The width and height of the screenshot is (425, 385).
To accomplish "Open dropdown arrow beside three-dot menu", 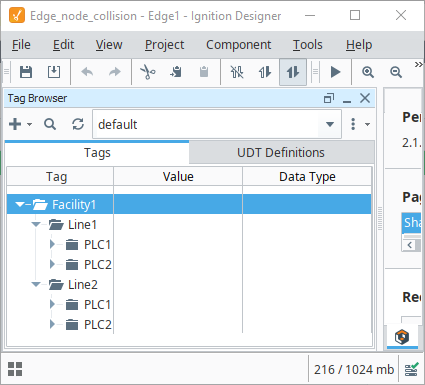I will click(x=367, y=124).
